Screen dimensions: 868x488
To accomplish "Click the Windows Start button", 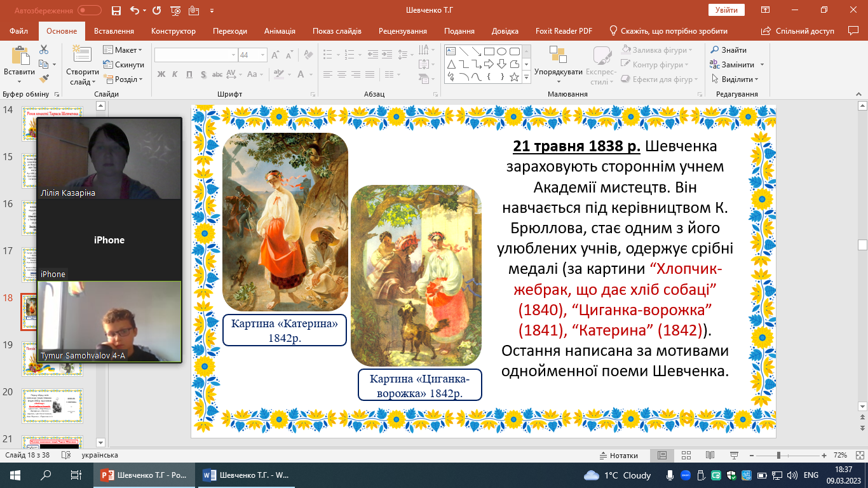I will (15, 475).
